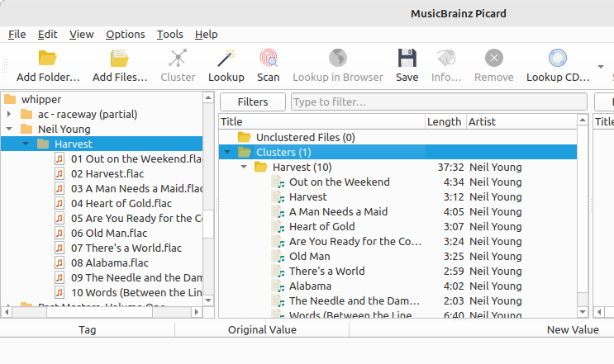Click the Remove toolbar icon

click(x=494, y=58)
